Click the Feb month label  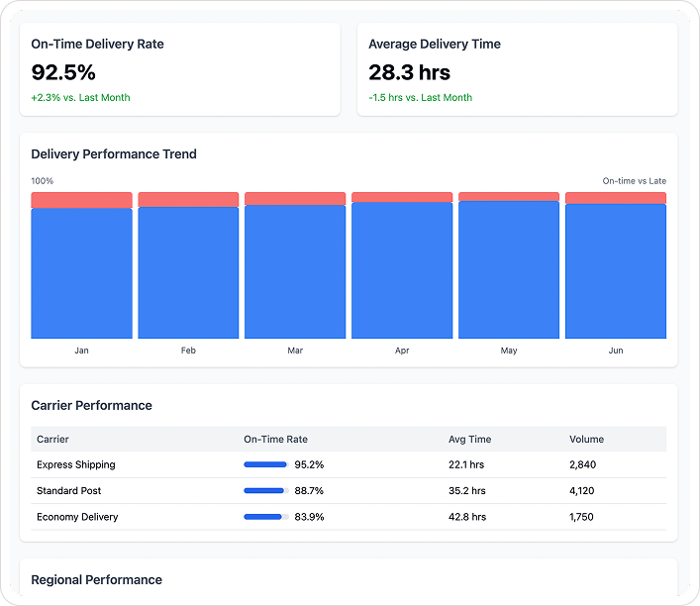[x=188, y=351]
